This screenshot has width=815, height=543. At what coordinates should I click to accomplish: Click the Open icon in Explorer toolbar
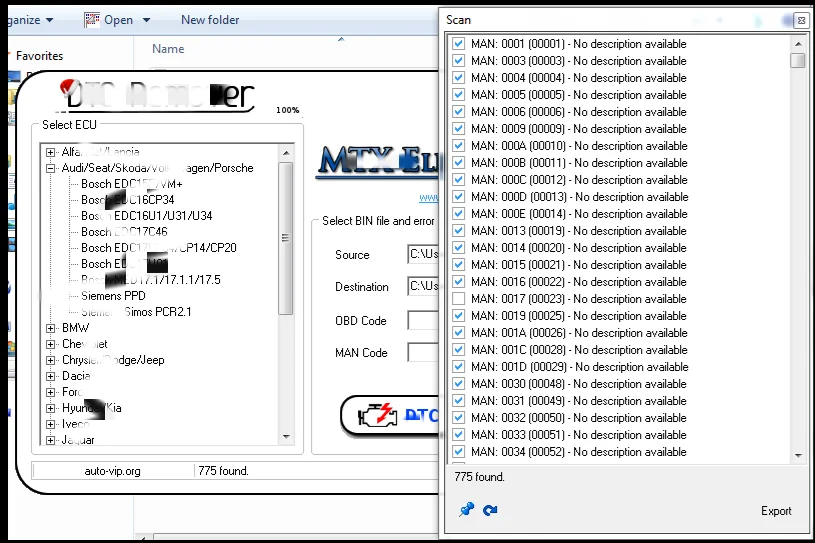92,20
